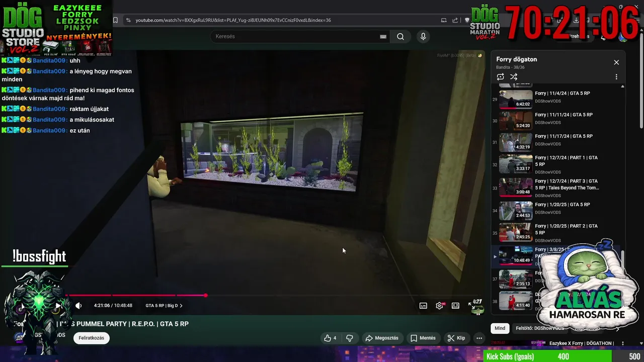Click the like count '4'
Viewport: 644px width, 362px height.
[335, 338]
